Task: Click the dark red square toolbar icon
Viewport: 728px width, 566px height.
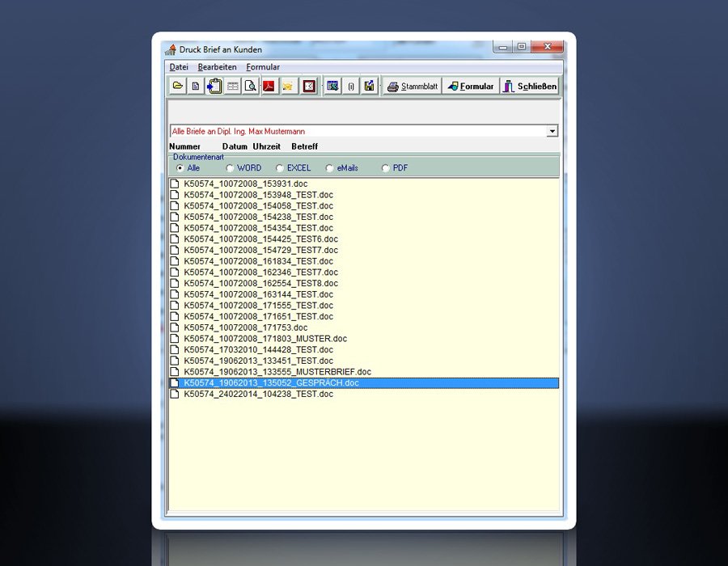Action: tap(309, 86)
